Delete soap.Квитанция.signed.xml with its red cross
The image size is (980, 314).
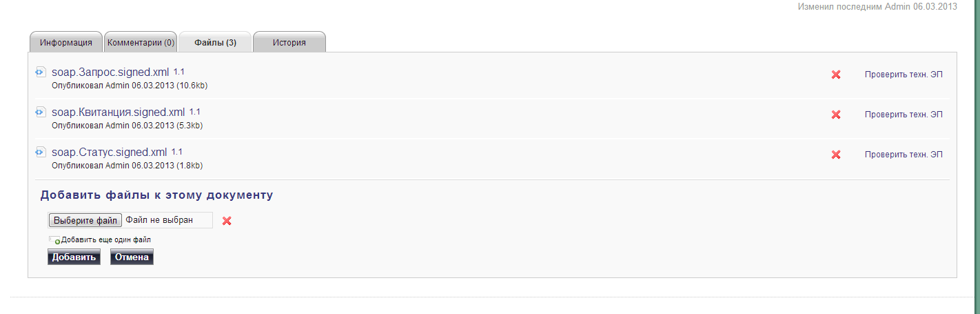(x=836, y=115)
